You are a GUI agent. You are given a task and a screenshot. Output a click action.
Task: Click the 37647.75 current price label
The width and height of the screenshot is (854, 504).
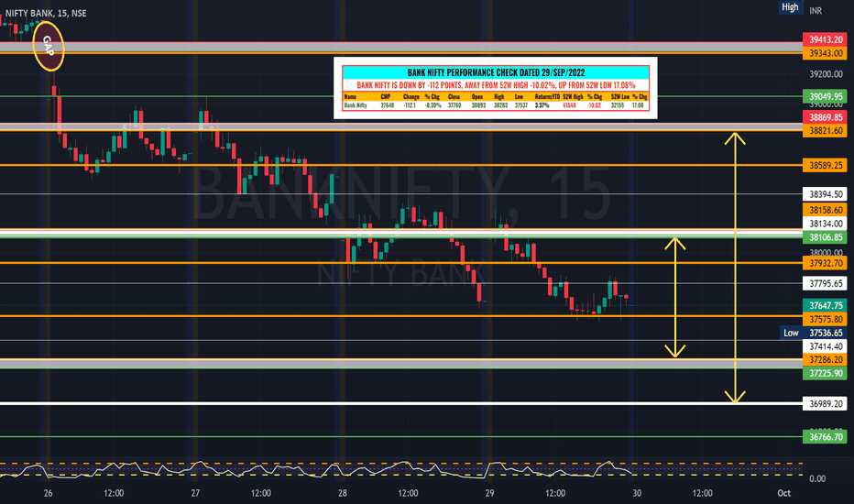point(825,306)
